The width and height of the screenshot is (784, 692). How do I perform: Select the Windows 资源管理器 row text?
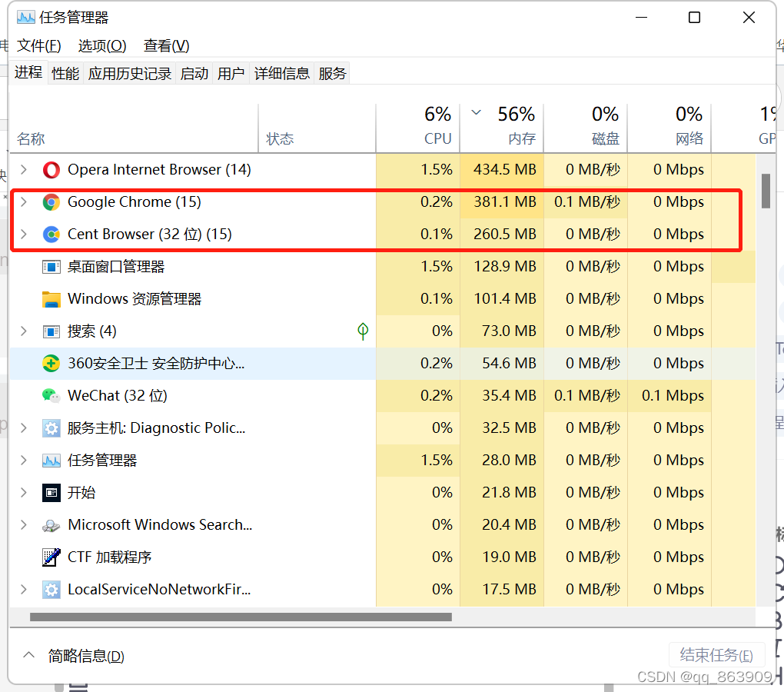135,299
